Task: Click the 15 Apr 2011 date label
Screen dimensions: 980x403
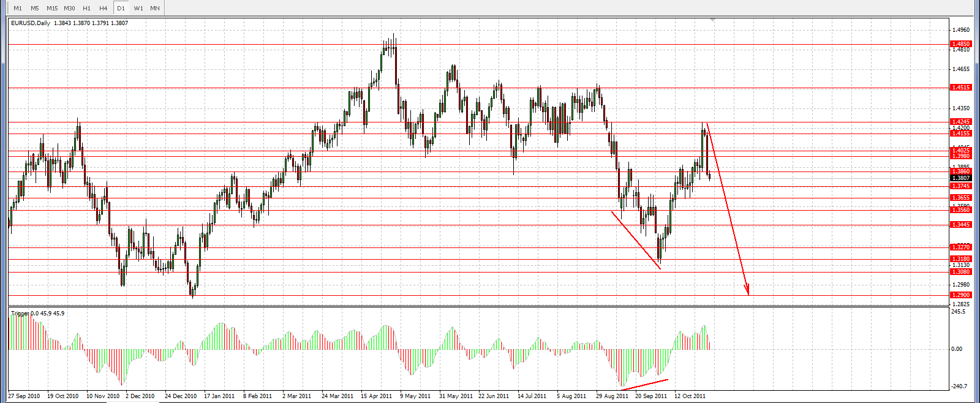Action: (x=377, y=396)
